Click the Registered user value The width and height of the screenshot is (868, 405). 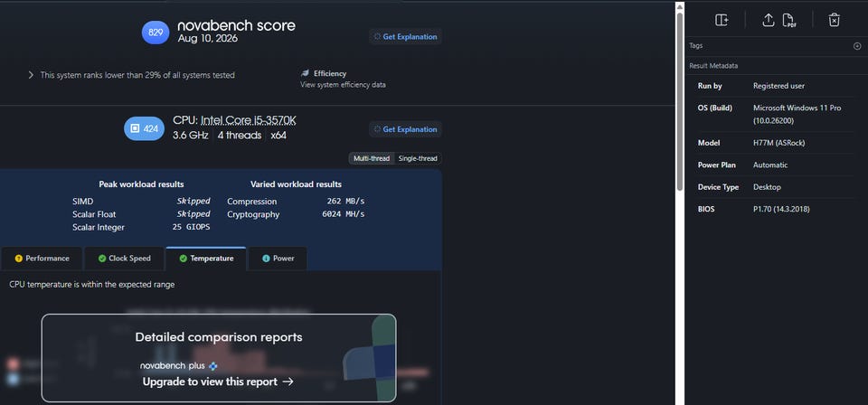pyautogui.click(x=778, y=86)
